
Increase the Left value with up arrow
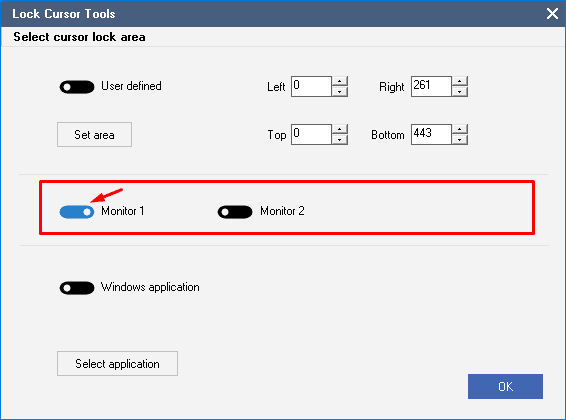tap(340, 81)
